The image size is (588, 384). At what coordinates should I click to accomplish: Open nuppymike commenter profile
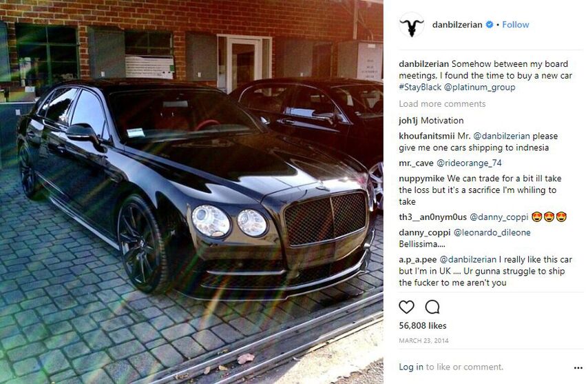[x=421, y=179]
